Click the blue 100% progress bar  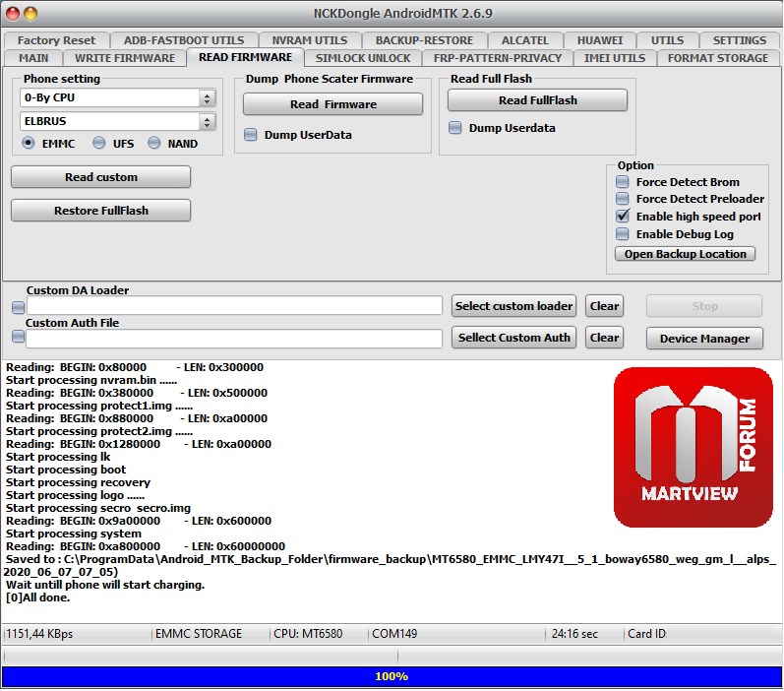pos(392,676)
